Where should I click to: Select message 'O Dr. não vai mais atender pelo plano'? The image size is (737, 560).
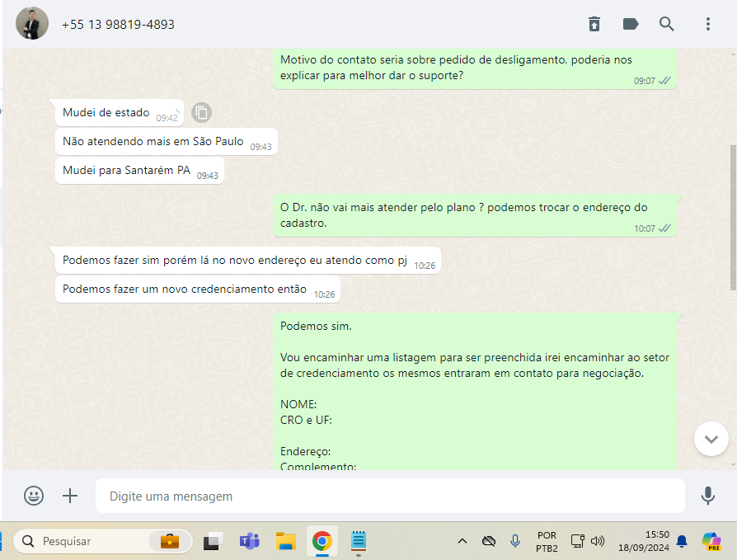coord(475,215)
